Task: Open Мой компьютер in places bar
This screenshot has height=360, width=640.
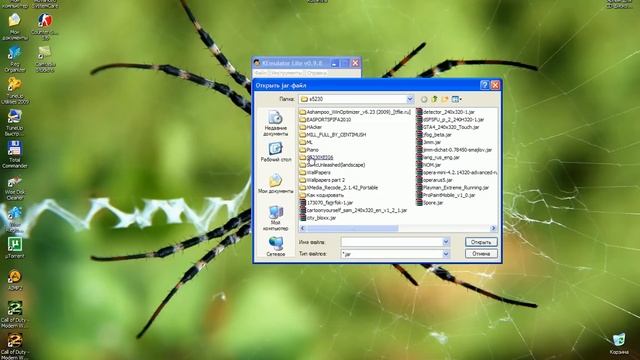Action: pos(276,218)
